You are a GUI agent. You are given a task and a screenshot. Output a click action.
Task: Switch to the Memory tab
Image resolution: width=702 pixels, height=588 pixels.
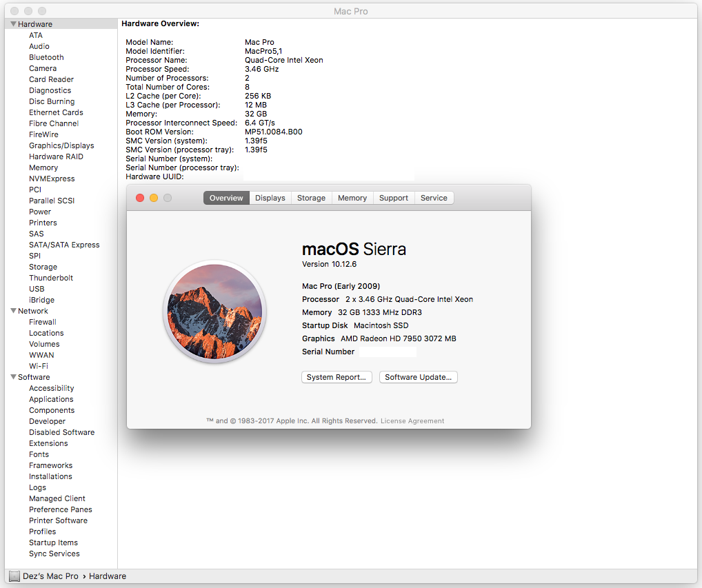[x=352, y=198]
